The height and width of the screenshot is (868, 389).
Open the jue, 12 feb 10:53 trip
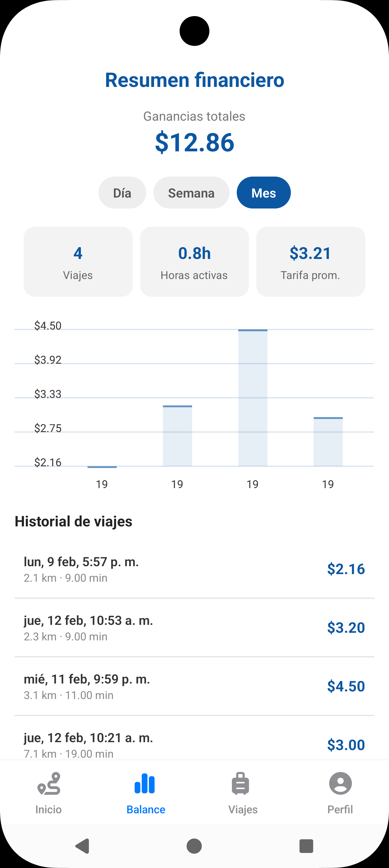pos(194,627)
